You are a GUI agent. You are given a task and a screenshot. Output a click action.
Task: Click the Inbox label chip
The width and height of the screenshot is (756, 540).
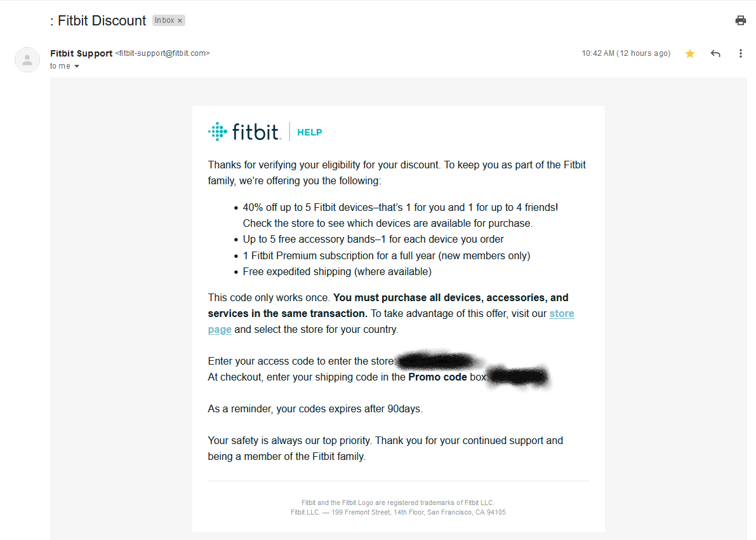pos(164,20)
